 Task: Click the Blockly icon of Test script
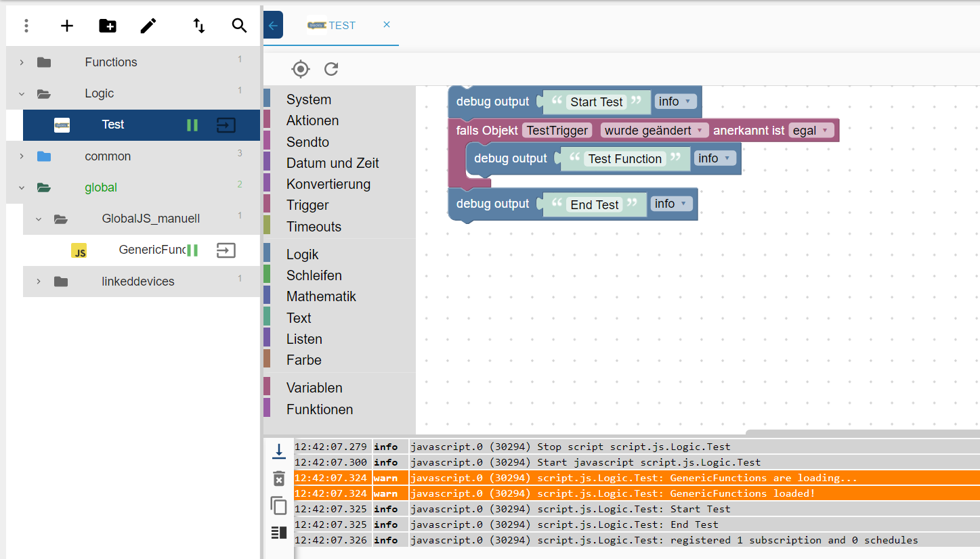62,125
